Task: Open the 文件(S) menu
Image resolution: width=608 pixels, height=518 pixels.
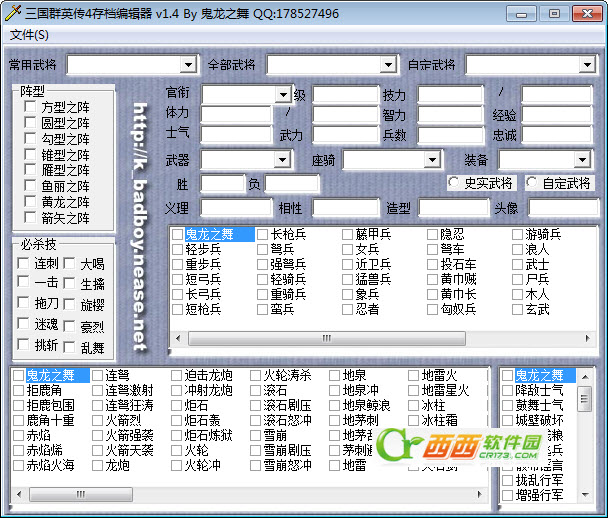Action: click(29, 35)
